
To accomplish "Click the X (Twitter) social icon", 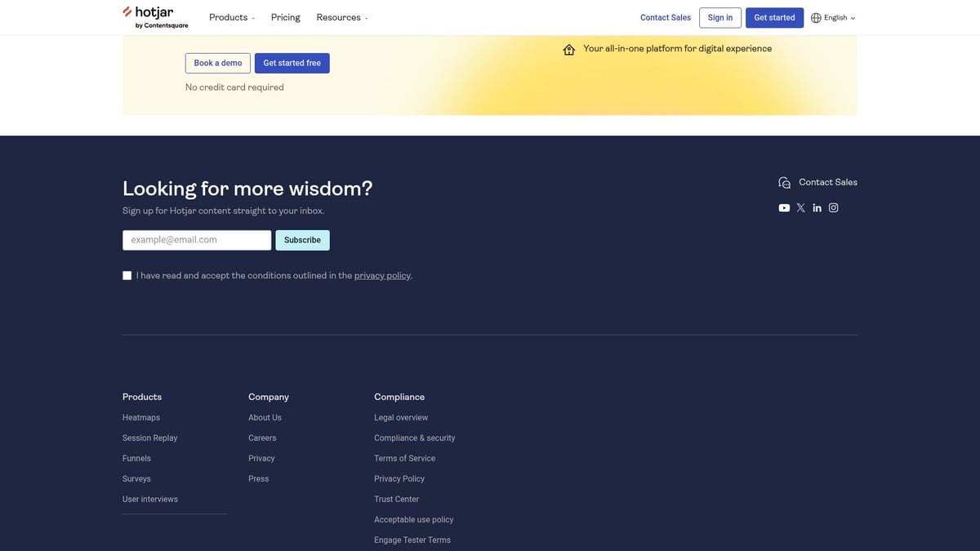I will [x=800, y=207].
